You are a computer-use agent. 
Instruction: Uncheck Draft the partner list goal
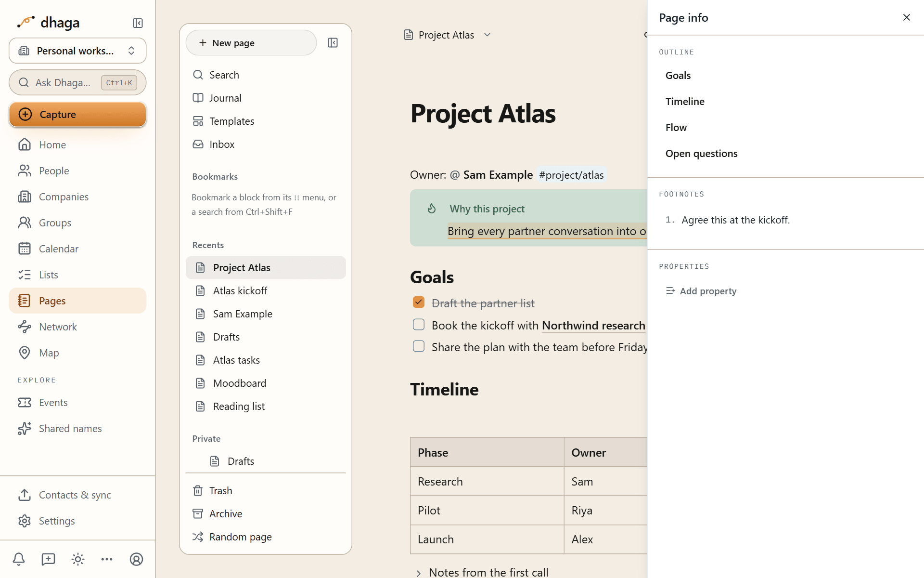pyautogui.click(x=419, y=302)
